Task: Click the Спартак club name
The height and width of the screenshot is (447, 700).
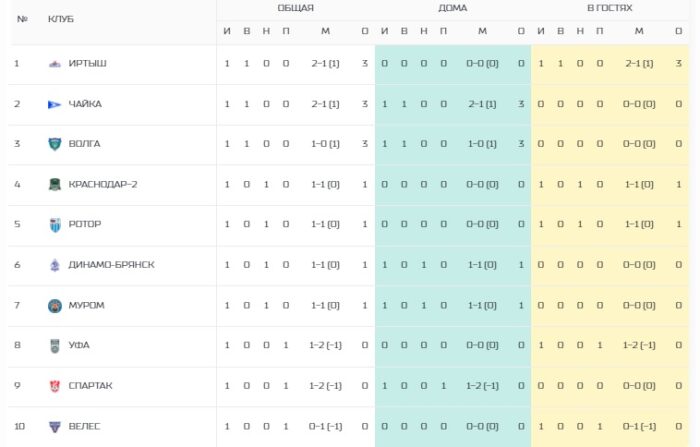Action: pos(90,386)
